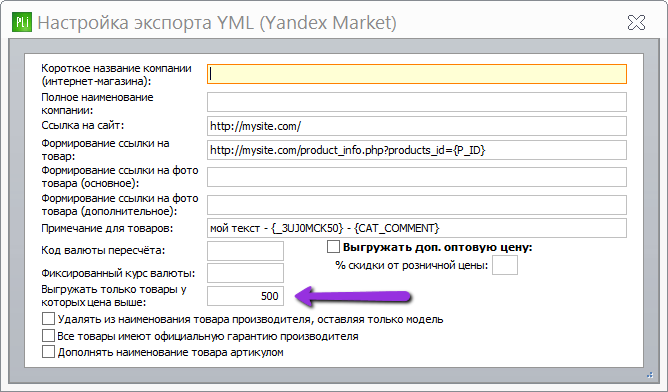Click the fixed currency rate field

pyautogui.click(x=245, y=273)
